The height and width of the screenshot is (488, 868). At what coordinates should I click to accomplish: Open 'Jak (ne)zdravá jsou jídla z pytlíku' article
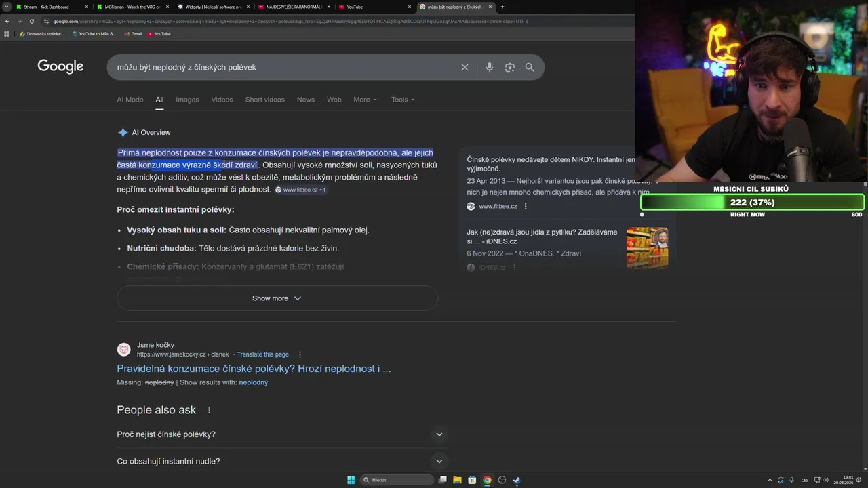pyautogui.click(x=542, y=237)
